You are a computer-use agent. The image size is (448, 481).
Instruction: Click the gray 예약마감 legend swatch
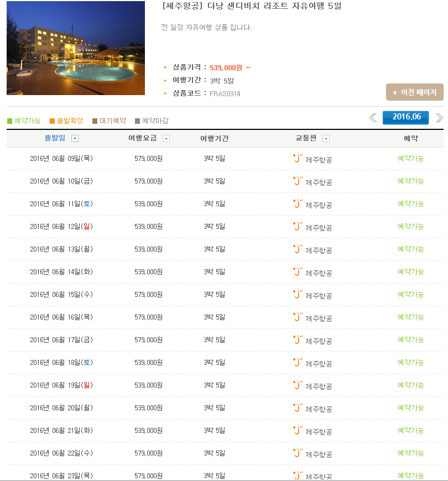click(138, 121)
